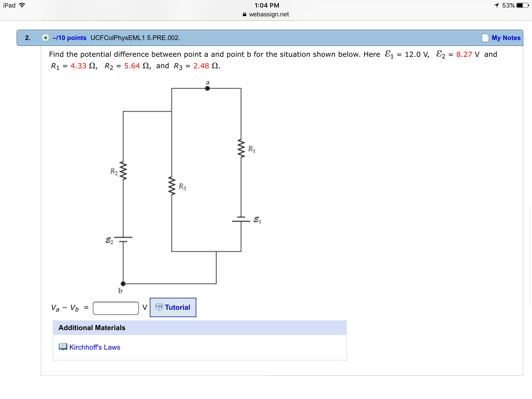Expand the question details using the plus marker
The image size is (532, 399).
[x=45, y=38]
